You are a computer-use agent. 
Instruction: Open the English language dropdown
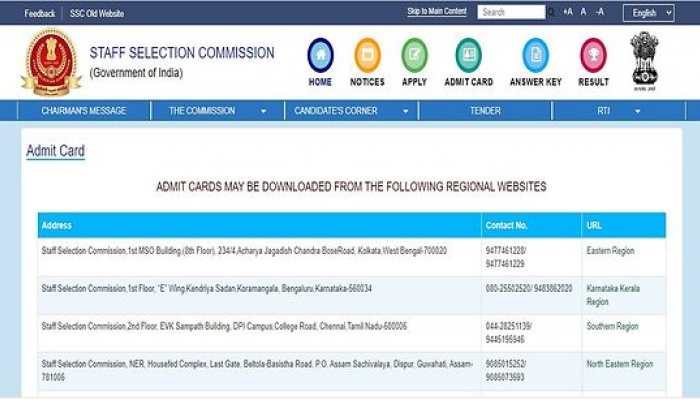[x=648, y=13]
